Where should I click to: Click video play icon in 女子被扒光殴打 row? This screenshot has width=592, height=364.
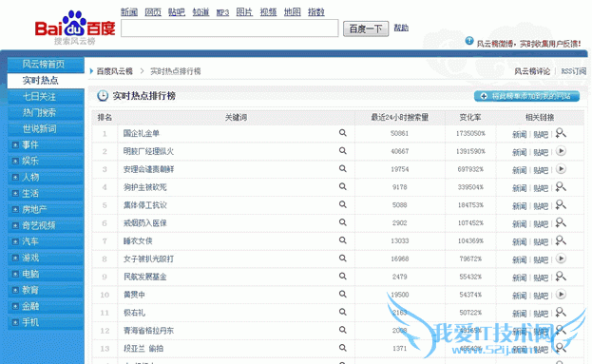[561, 259]
